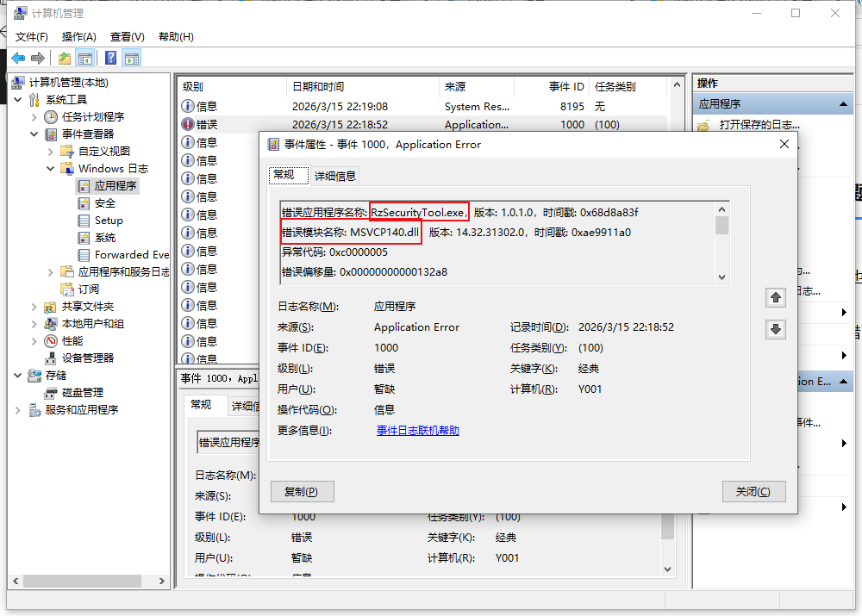Click the 关闭(C) button
This screenshot has height=616, width=862.
click(x=753, y=491)
